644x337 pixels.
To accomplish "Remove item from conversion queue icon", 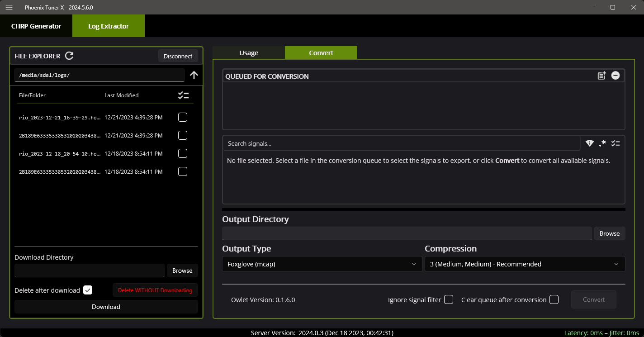I will click(x=616, y=76).
